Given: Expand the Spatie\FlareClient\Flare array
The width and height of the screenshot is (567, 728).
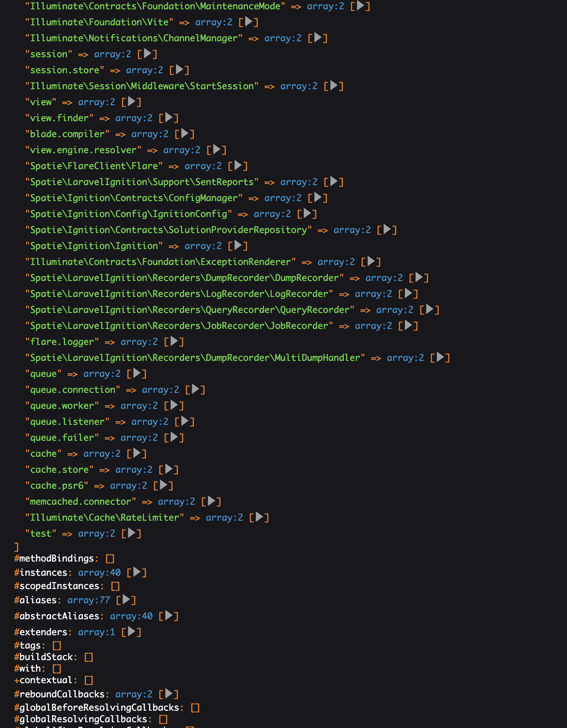Looking at the screenshot, I should [x=238, y=166].
